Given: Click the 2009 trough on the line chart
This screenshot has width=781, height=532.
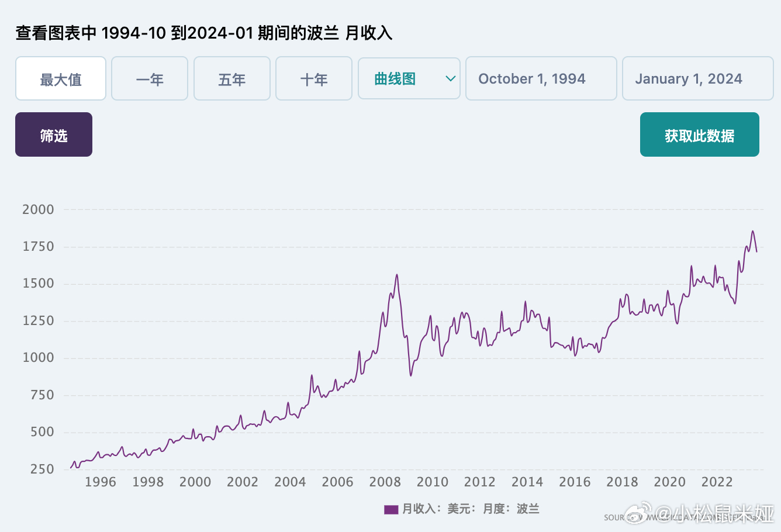Looking at the screenshot, I should pos(411,375).
